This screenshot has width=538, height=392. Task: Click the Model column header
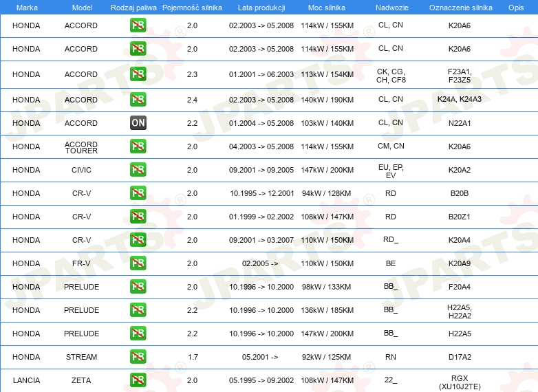coord(82,8)
